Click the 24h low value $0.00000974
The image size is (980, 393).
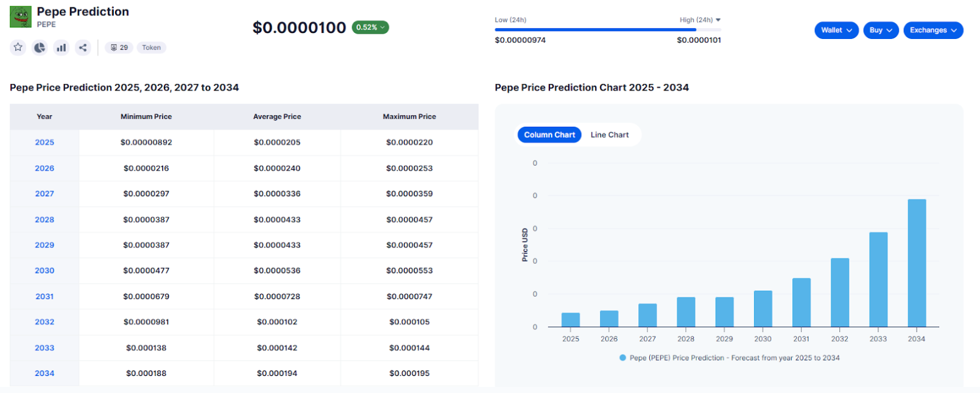tap(520, 40)
